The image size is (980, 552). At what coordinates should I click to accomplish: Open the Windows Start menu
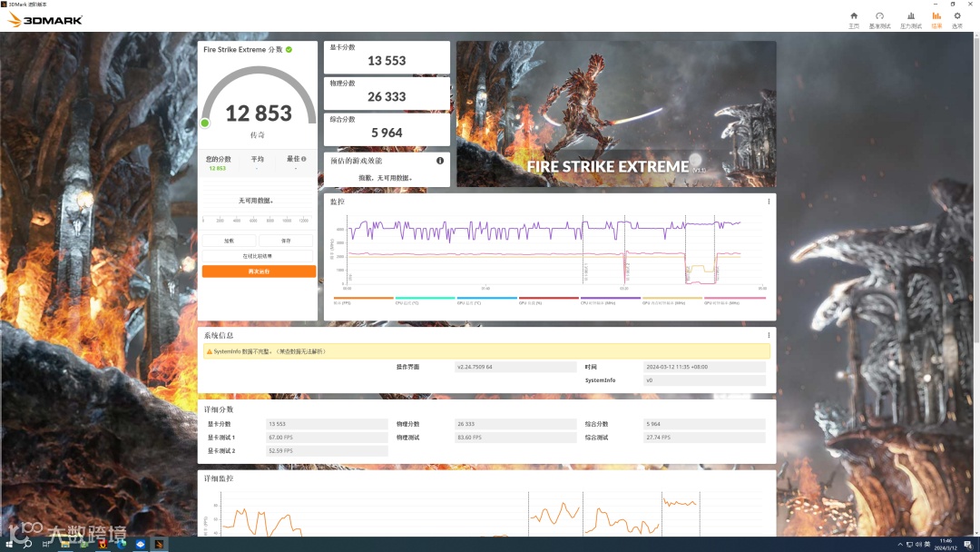9,545
